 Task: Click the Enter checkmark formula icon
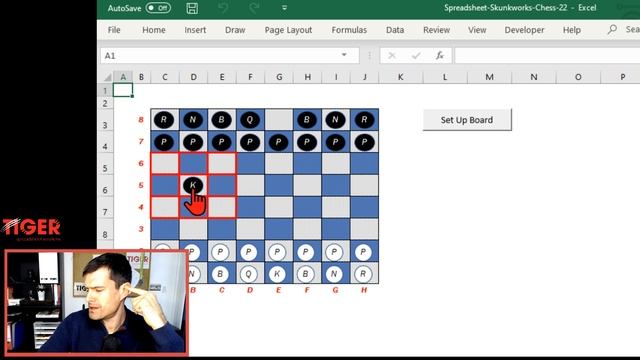(416, 56)
